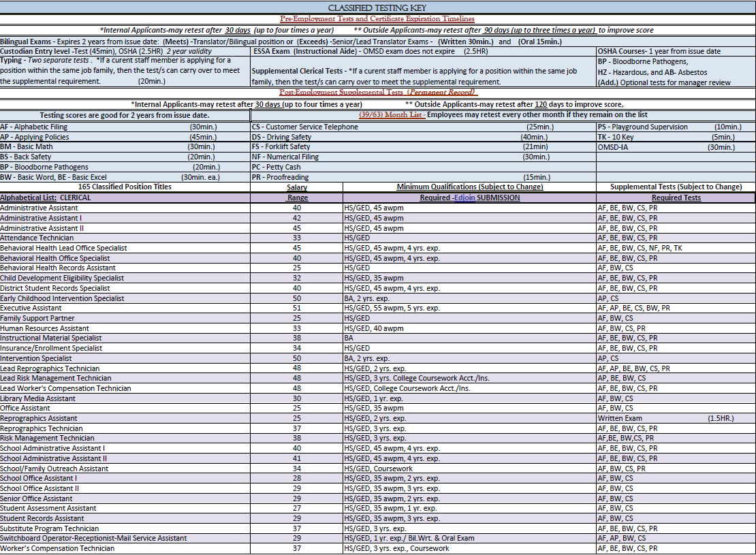Click salary value 51 for Executive Assistant
The width and height of the screenshot is (756, 555).
pyautogui.click(x=296, y=308)
